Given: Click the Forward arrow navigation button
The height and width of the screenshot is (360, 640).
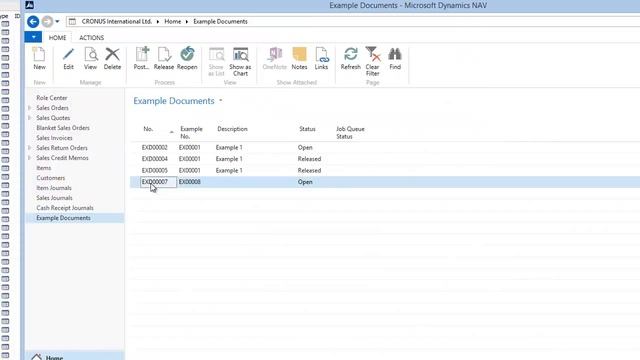Looking at the screenshot, I should 47,22.
